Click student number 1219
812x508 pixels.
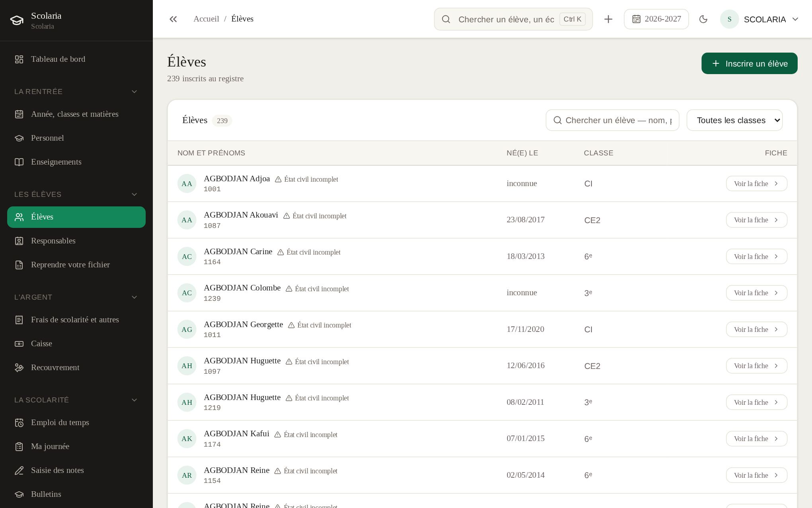pyautogui.click(x=212, y=408)
